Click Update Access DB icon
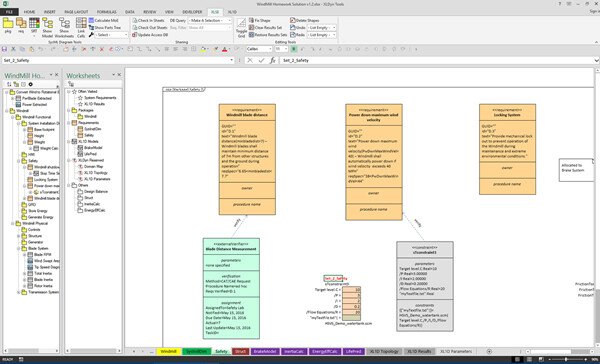This screenshot has width=600, height=364. point(135,35)
